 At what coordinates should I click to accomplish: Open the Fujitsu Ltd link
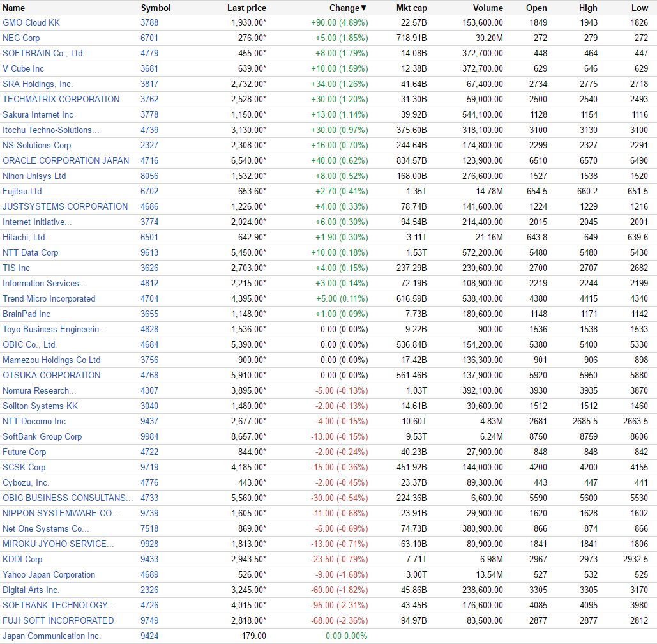point(22,192)
